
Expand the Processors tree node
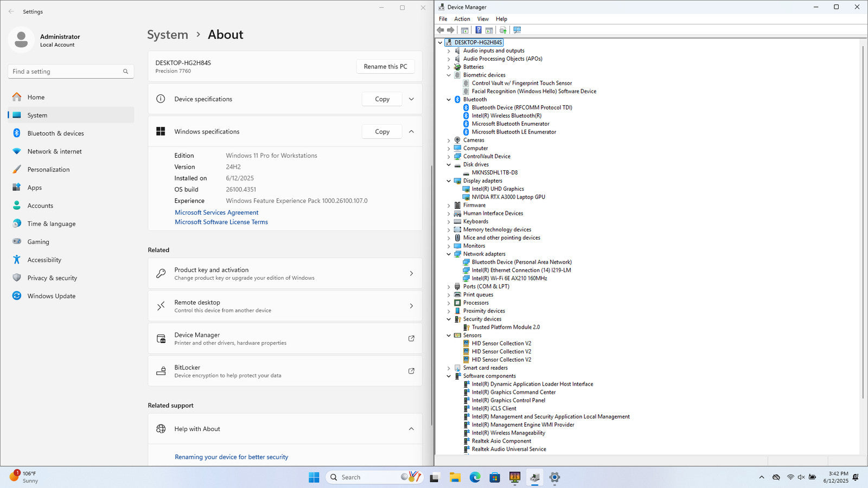449,303
